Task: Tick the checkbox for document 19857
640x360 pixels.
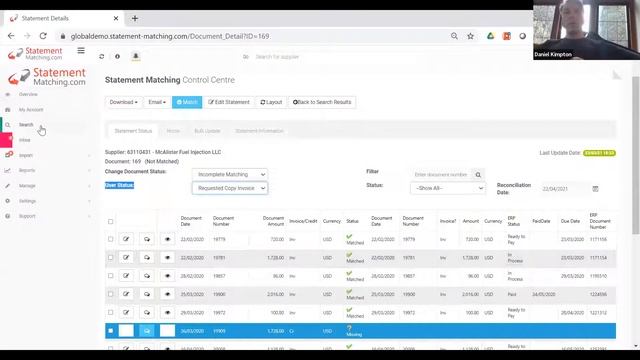Action: (x=111, y=276)
